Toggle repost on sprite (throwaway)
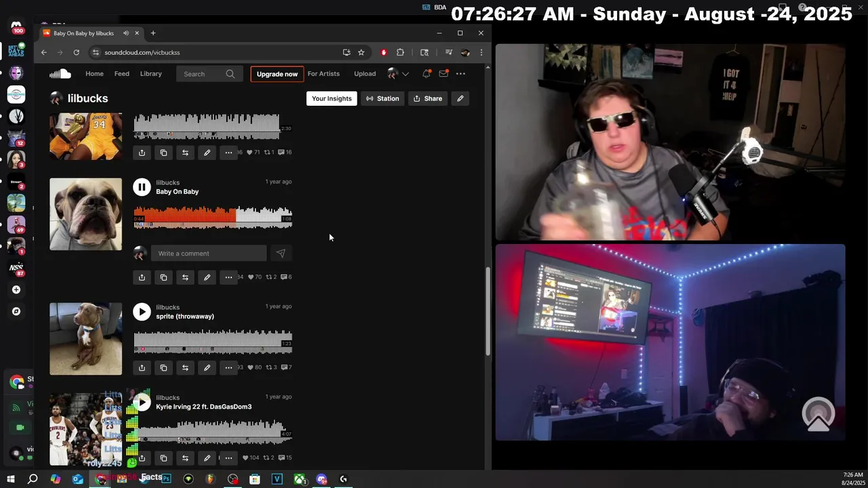 (x=185, y=367)
